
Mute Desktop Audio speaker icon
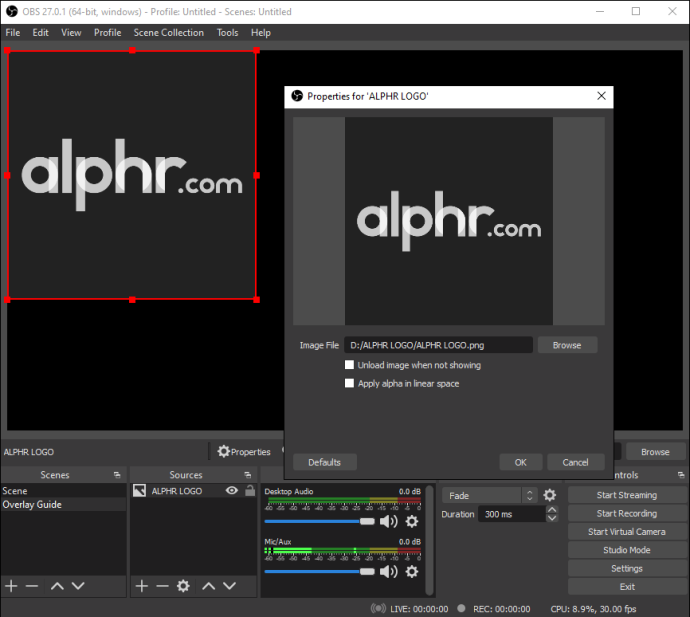click(388, 522)
